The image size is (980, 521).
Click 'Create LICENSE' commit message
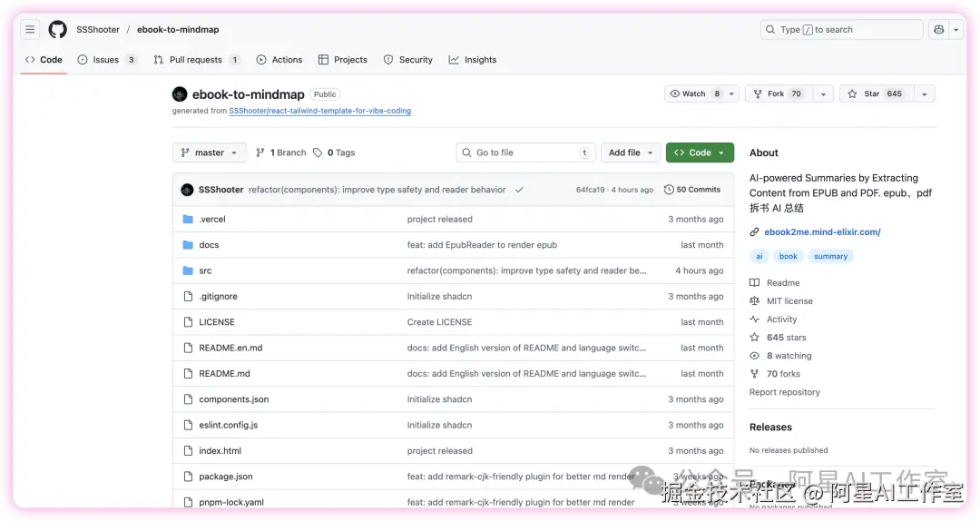tap(439, 322)
